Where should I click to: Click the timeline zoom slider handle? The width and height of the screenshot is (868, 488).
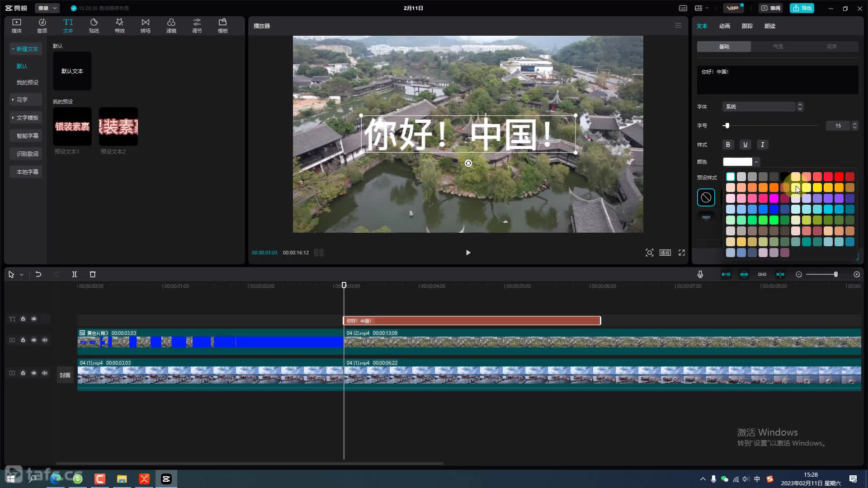coord(836,274)
